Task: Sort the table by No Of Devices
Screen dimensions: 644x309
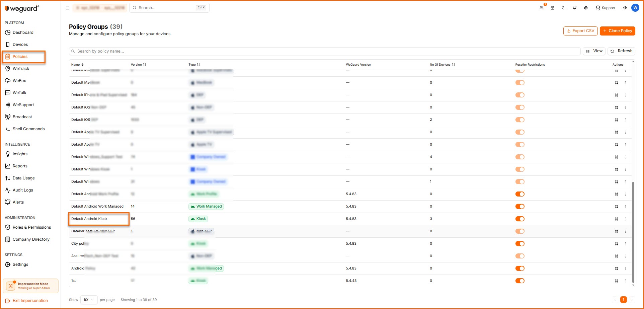Action: coord(442,65)
